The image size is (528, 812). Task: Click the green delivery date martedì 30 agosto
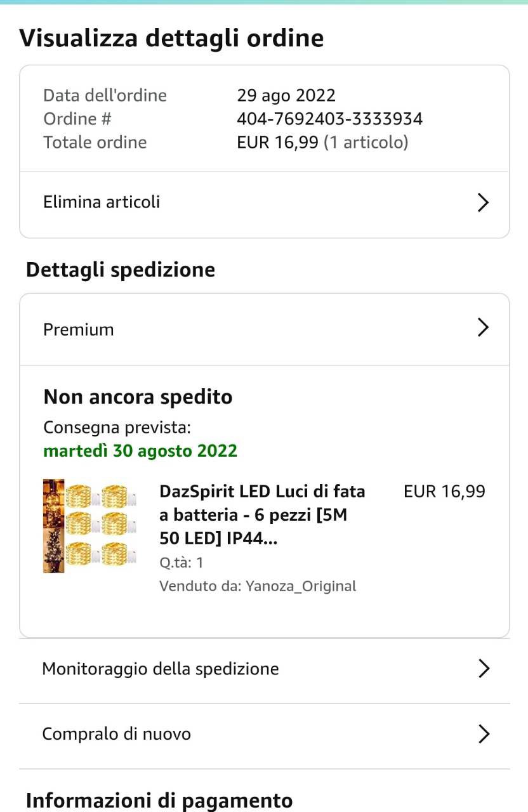(x=140, y=451)
